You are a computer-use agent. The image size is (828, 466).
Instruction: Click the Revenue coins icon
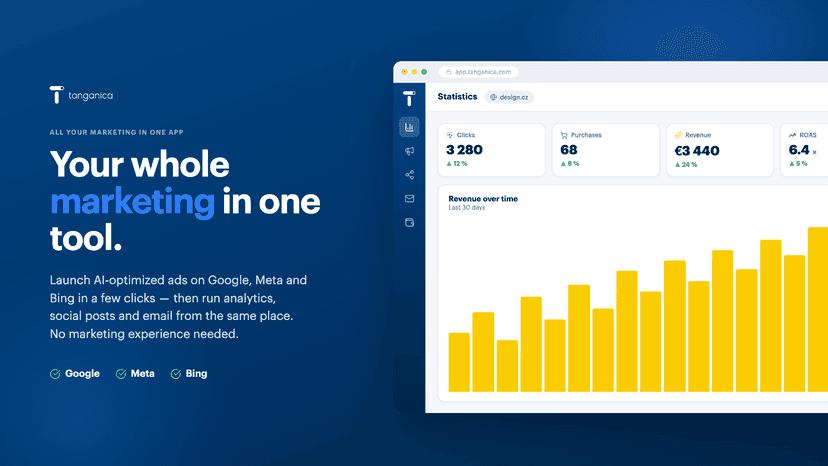pyautogui.click(x=679, y=135)
